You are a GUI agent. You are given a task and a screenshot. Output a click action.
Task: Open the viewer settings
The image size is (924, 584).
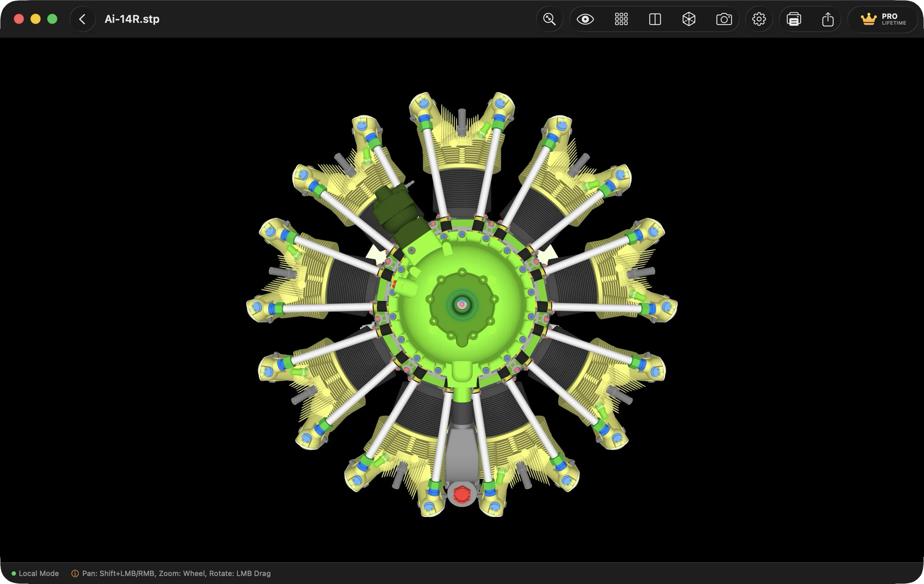(x=759, y=19)
